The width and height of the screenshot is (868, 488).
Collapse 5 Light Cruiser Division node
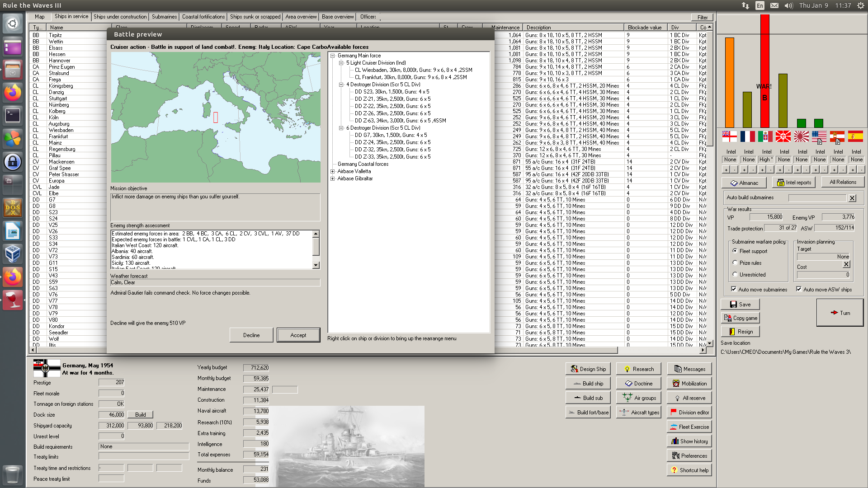point(341,63)
